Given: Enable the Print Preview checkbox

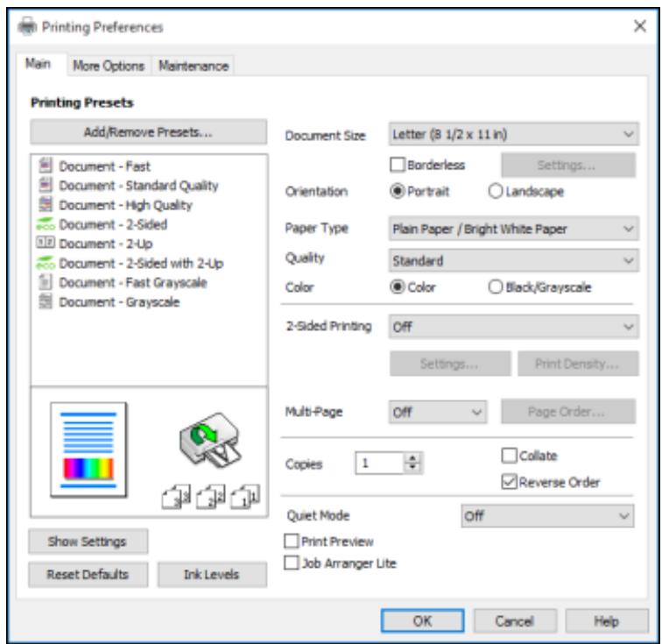Looking at the screenshot, I should pyautogui.click(x=292, y=541).
